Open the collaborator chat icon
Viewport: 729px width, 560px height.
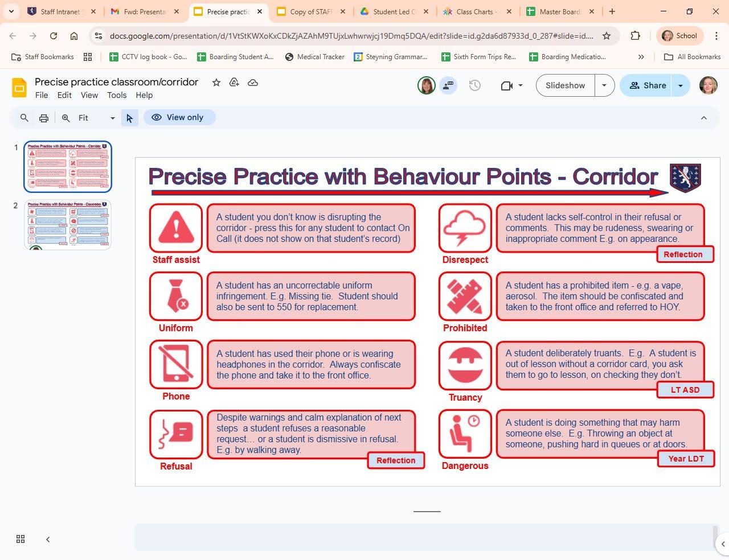449,85
